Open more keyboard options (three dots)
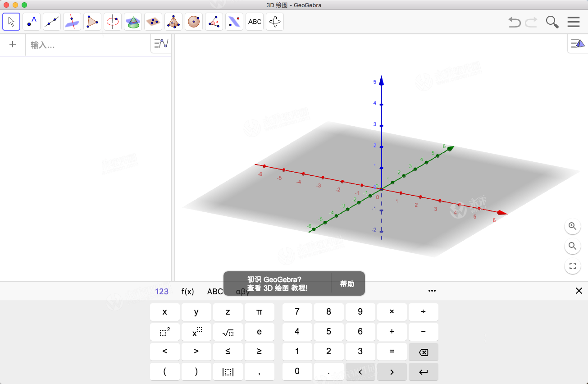Viewport: 588px width, 384px height. pyautogui.click(x=432, y=291)
